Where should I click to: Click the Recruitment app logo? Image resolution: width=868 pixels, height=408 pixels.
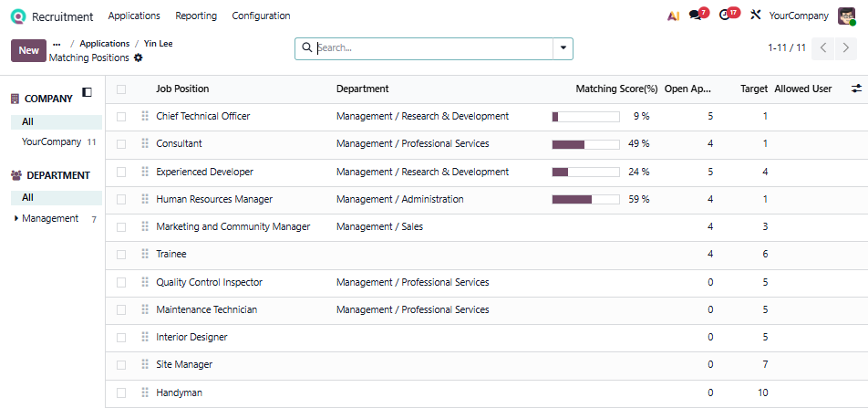18,16
